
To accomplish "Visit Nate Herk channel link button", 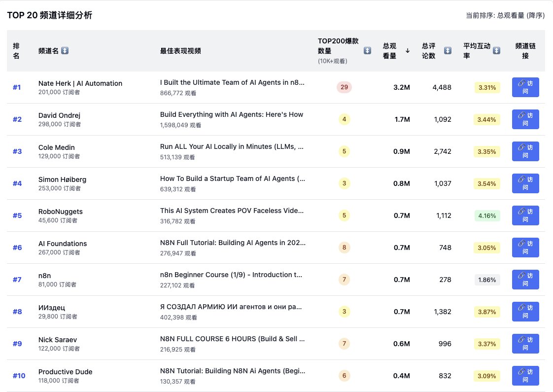I will point(525,87).
